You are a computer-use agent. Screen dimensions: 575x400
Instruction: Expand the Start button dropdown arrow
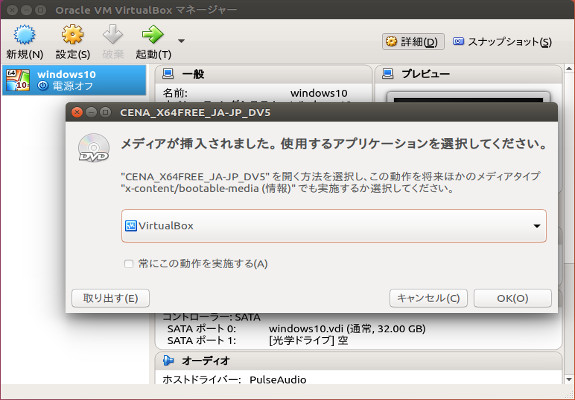pyautogui.click(x=181, y=41)
